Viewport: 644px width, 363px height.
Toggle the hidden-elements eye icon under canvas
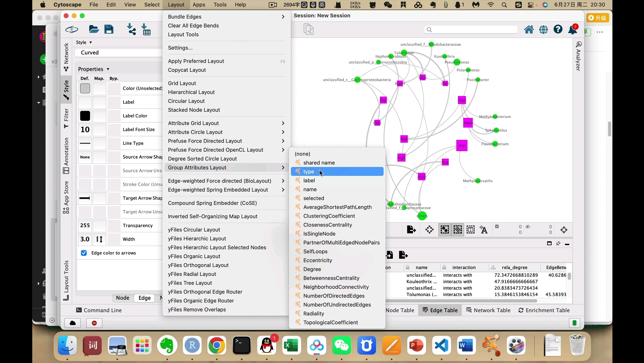click(528, 227)
